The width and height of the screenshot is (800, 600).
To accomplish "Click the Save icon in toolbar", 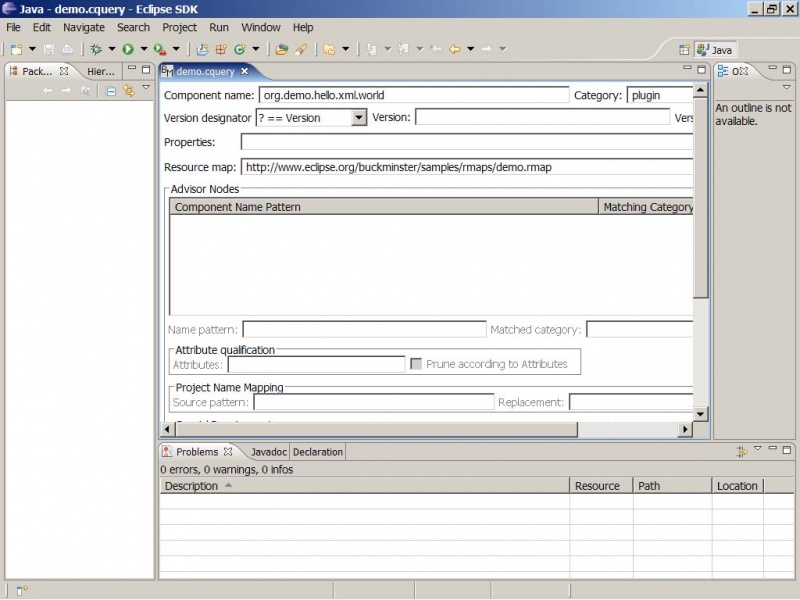I will tap(49, 49).
